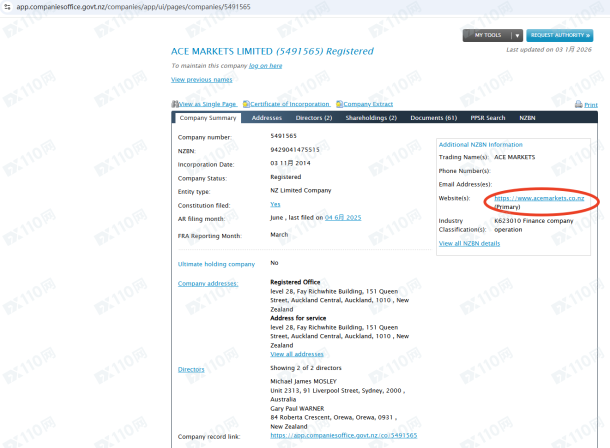Click the Certificate of Incorporation document icon

coord(246,104)
